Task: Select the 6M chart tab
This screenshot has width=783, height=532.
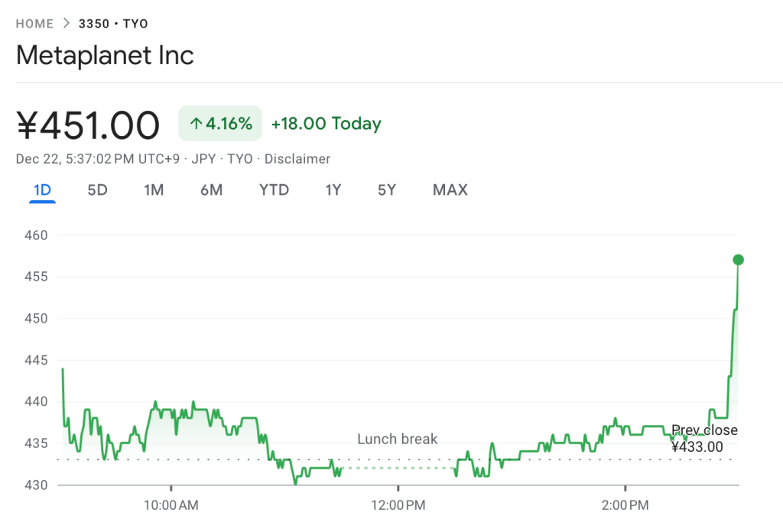Action: (211, 190)
